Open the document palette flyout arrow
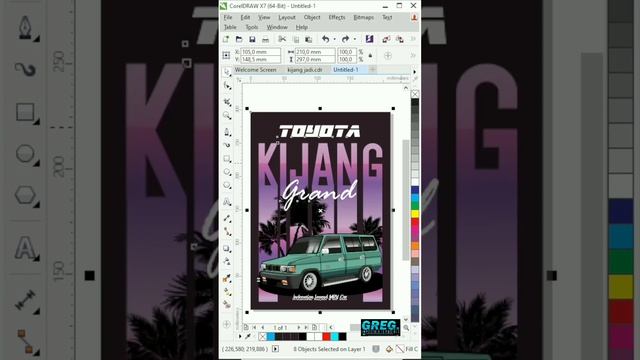Screen dimensions: 640x360 pyautogui.click(x=240, y=336)
